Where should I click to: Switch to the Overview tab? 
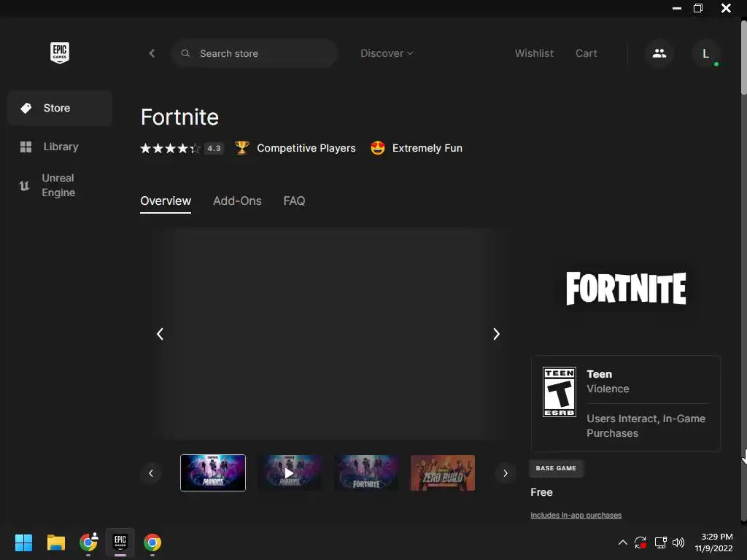pyautogui.click(x=166, y=201)
